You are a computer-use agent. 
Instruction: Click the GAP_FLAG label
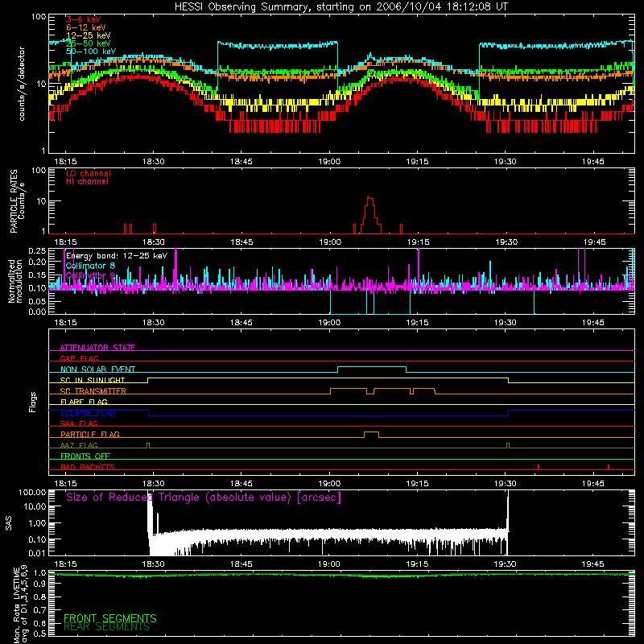pyautogui.click(x=79, y=358)
